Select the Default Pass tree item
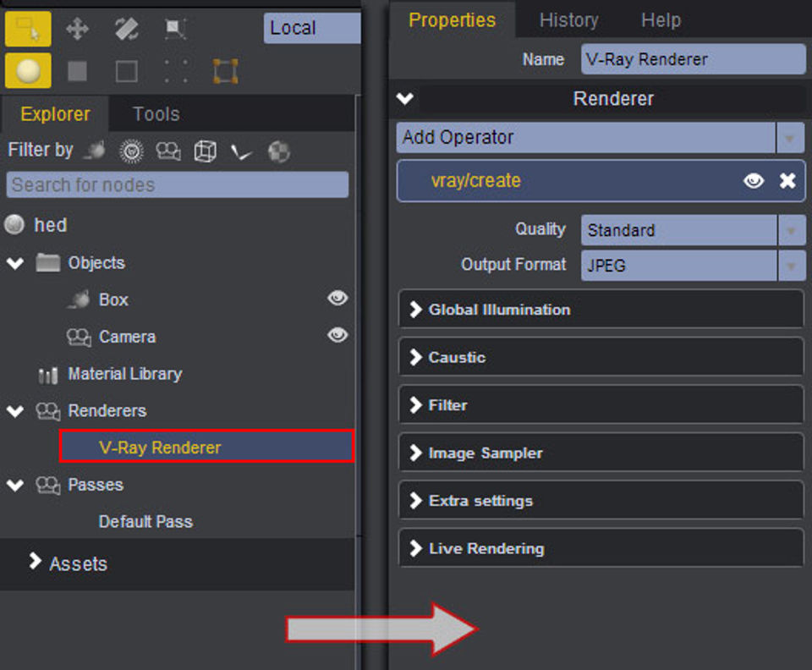This screenshot has height=670, width=812. point(145,521)
